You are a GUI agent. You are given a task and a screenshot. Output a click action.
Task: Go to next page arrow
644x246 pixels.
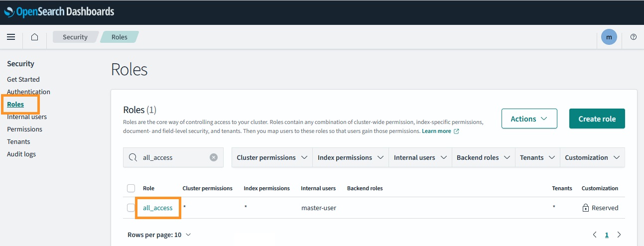coord(619,235)
